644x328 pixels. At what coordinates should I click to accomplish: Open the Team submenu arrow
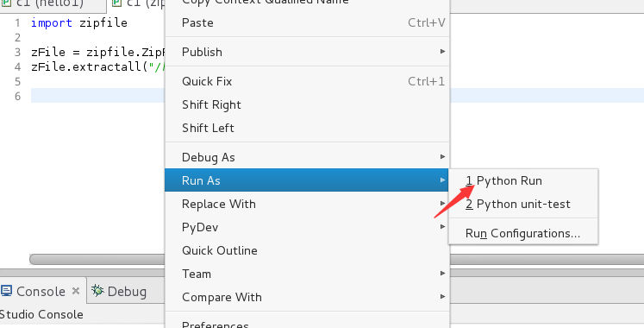coord(442,274)
